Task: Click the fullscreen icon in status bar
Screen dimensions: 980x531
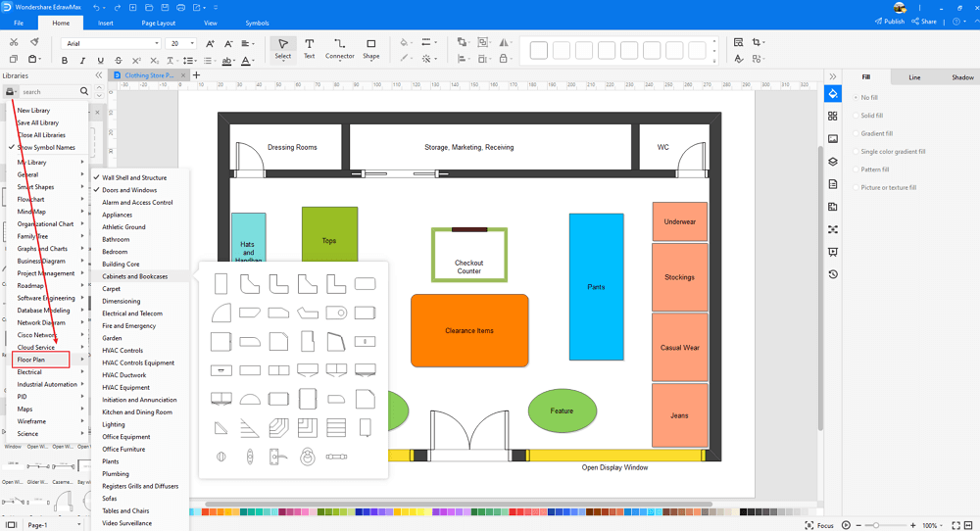Action: tap(955, 525)
